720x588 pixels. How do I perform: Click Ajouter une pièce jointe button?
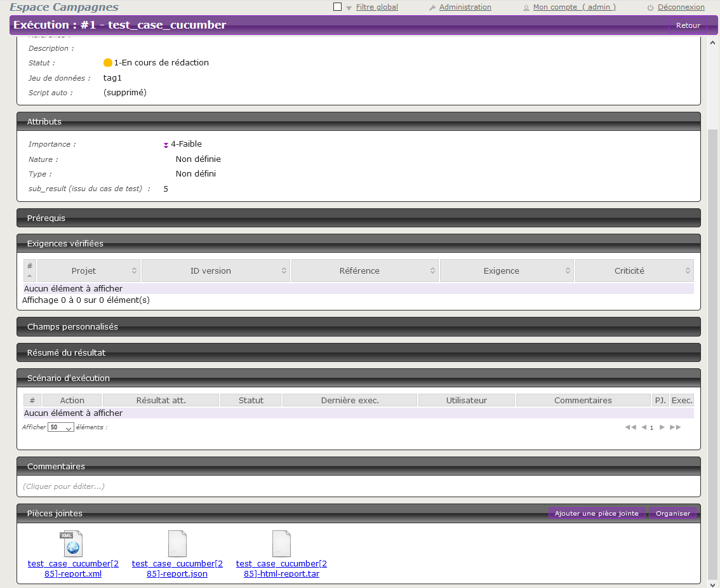click(597, 513)
